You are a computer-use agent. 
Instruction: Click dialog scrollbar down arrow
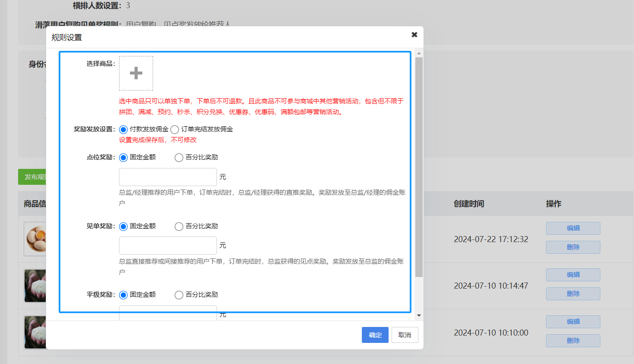tap(419, 316)
